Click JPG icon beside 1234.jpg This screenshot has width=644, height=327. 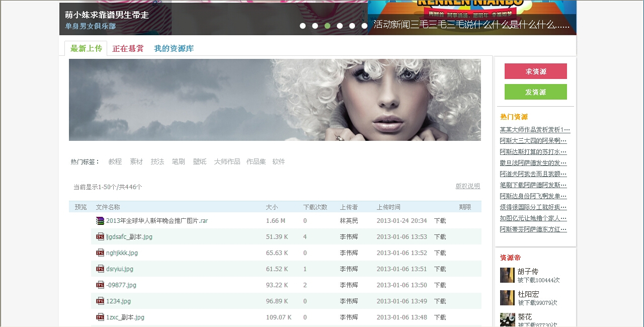[100, 301]
